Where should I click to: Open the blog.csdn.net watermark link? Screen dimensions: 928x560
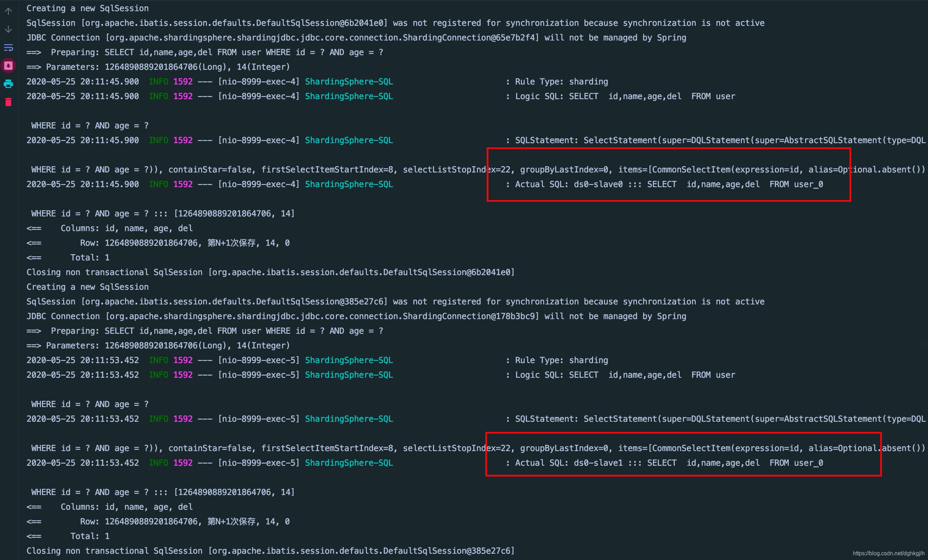point(888,553)
